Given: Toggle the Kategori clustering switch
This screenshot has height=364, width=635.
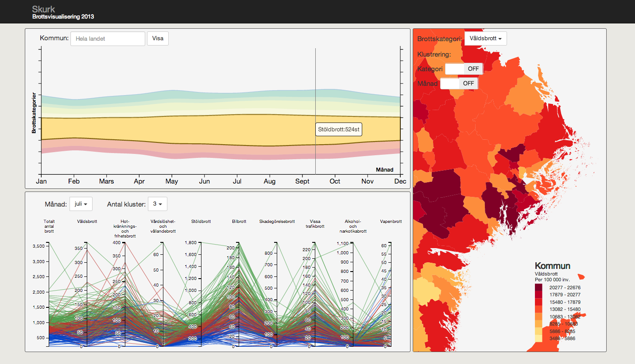Looking at the screenshot, I should 464,69.
